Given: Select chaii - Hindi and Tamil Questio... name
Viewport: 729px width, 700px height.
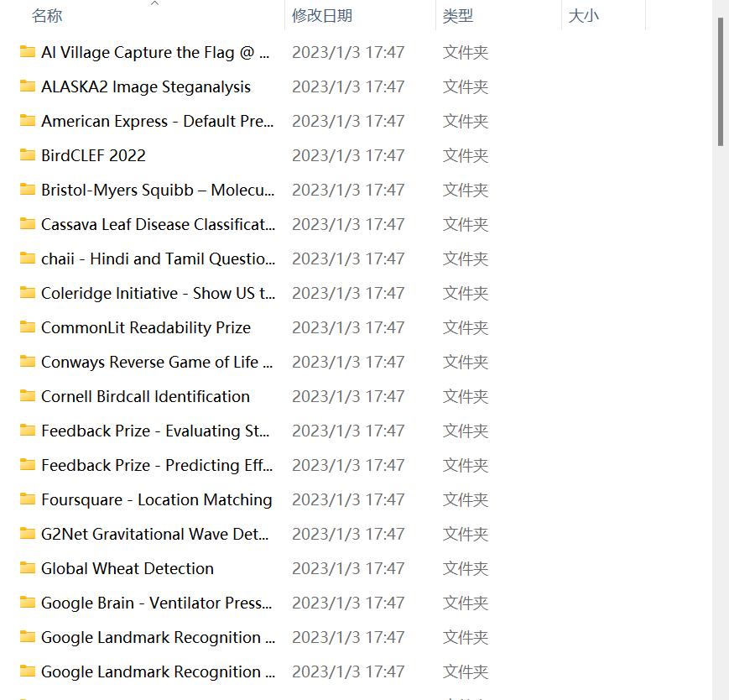Looking at the screenshot, I should coord(158,259).
